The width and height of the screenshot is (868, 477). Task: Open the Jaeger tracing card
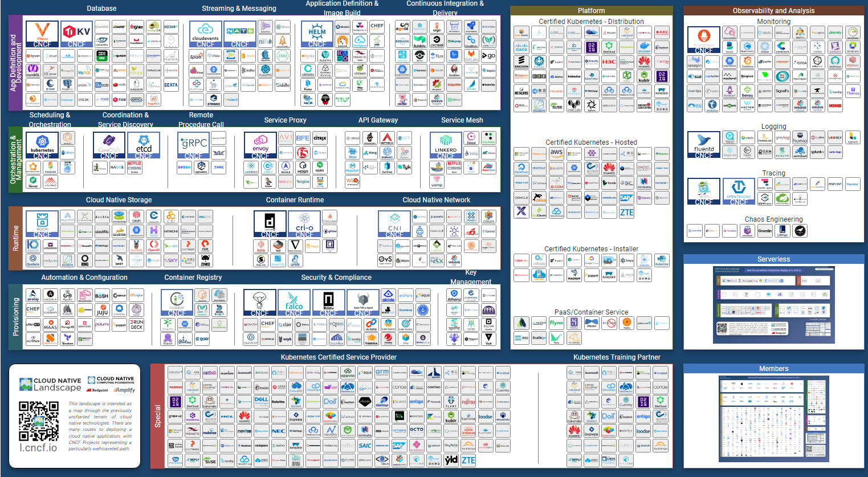click(x=704, y=191)
